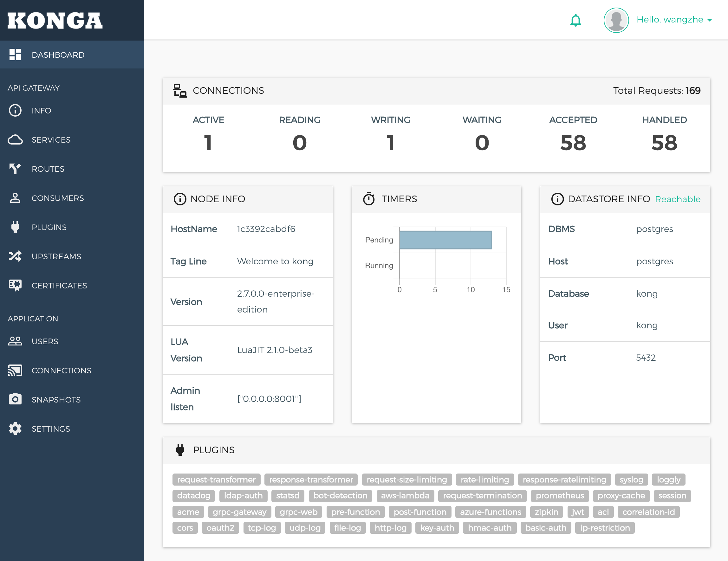Image resolution: width=728 pixels, height=561 pixels.
Task: Click the prometheus plugin tag
Action: click(x=559, y=495)
